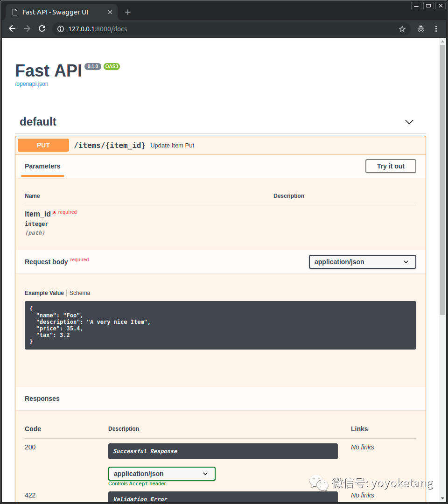Open Chrome three-dot menu

coord(436,29)
